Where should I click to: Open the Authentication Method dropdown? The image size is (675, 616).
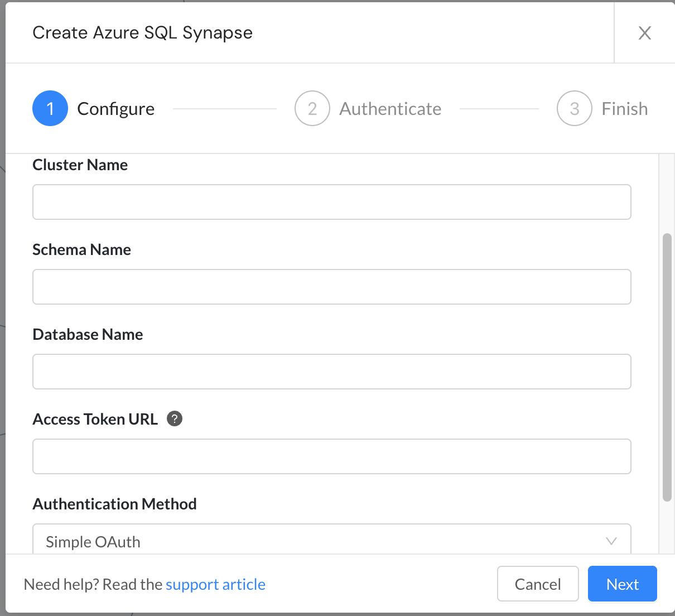click(332, 539)
